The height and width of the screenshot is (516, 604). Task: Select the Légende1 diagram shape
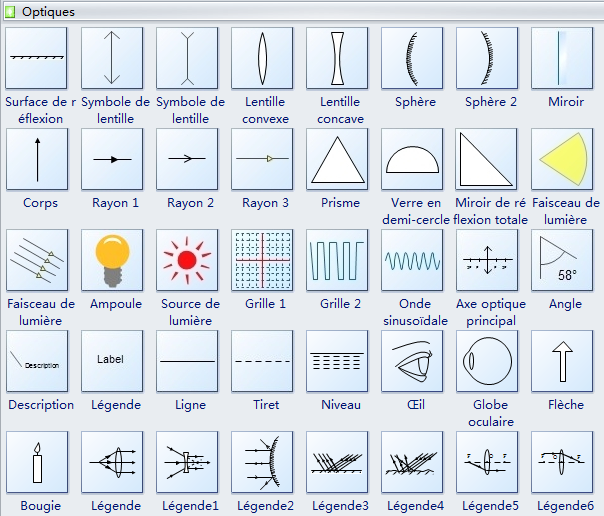pos(187,462)
